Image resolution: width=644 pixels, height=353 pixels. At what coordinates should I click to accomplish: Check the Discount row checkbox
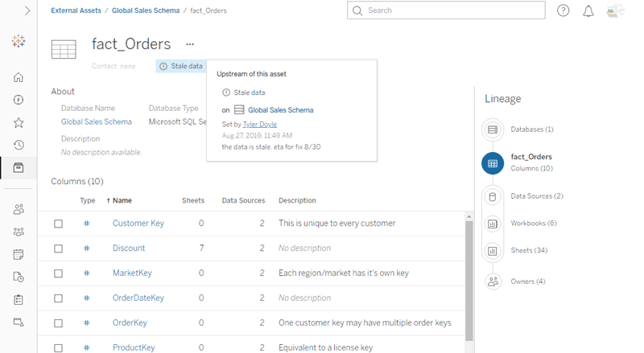click(x=58, y=248)
